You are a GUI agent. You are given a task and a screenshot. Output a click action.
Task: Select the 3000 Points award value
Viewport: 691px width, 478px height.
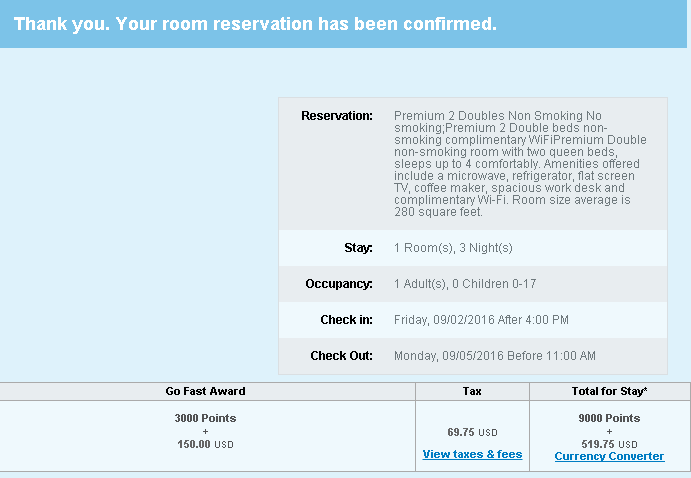pos(205,418)
